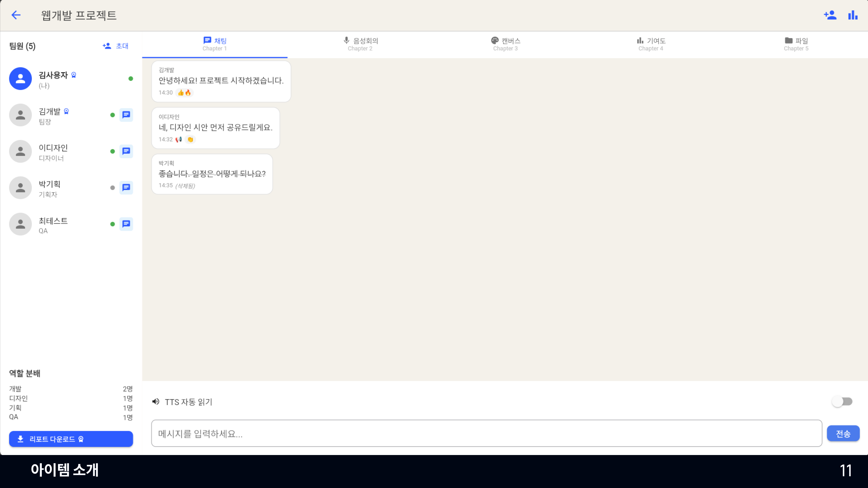
Task: Open the 파일 tab
Action: pos(796,44)
